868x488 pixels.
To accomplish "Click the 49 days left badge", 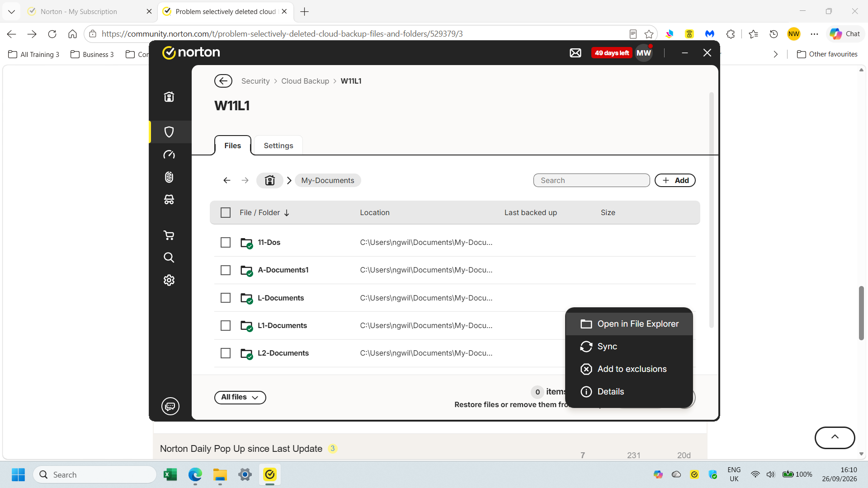I will pos(612,53).
